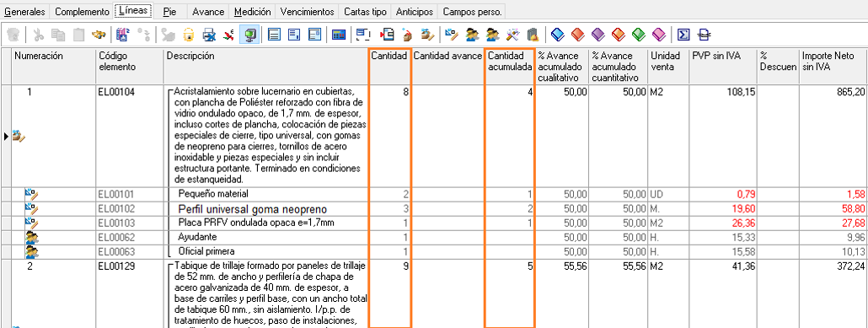Click the Unidad venta column header

click(669, 67)
